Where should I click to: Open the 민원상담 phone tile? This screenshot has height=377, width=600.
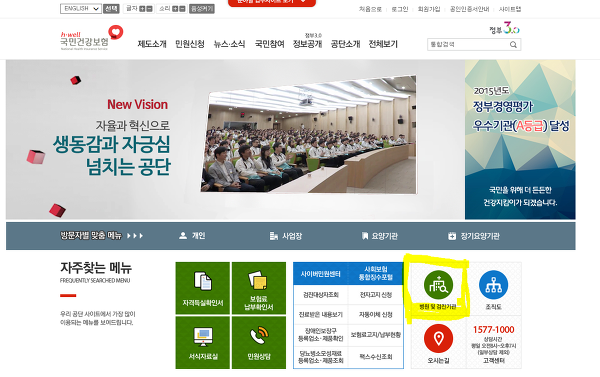coord(259,343)
